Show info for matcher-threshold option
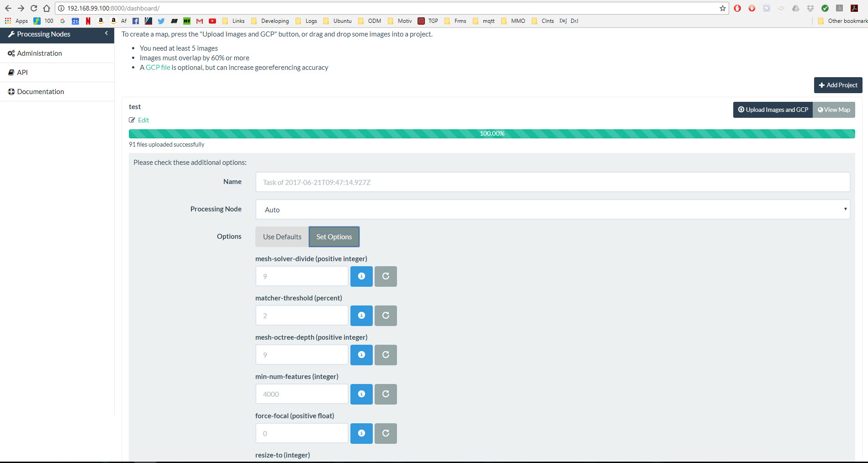 point(361,316)
